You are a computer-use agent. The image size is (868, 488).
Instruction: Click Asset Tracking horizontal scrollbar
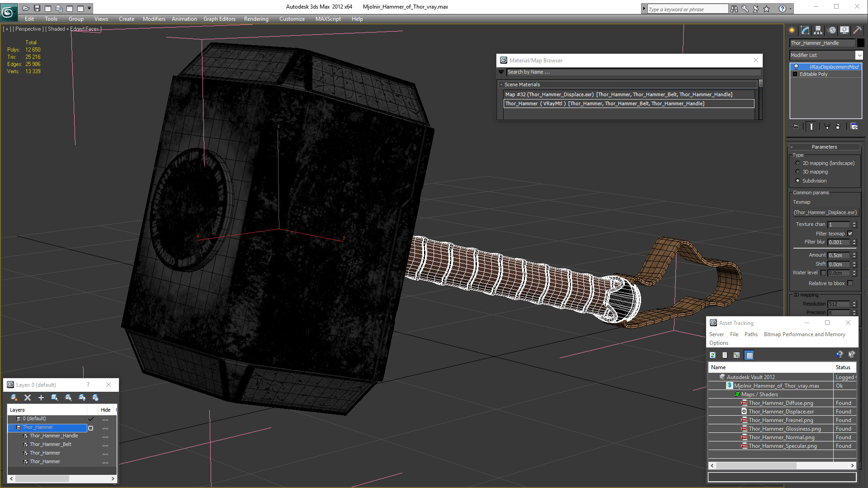782,465
